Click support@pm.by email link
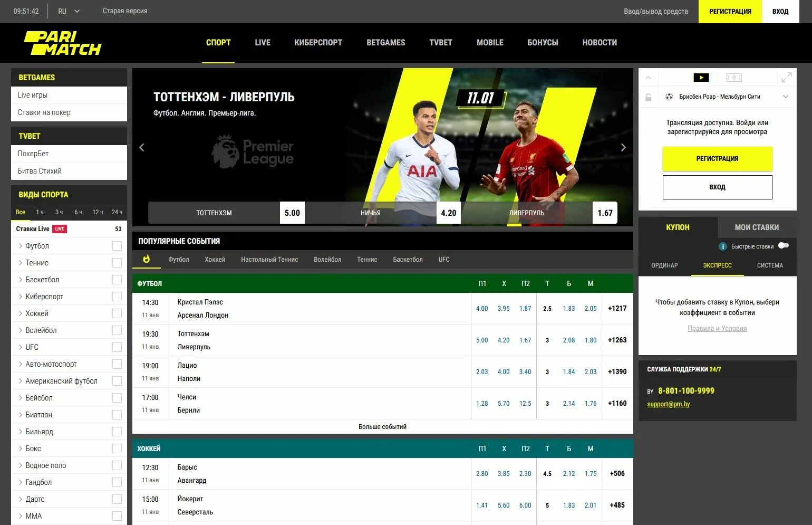 click(669, 404)
